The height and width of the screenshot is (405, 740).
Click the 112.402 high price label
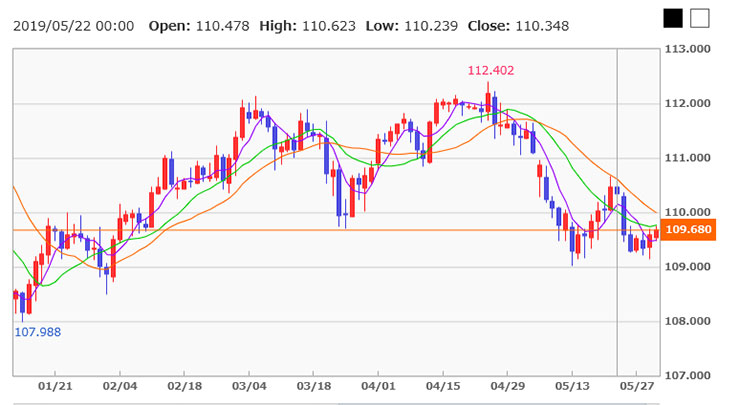(x=491, y=70)
